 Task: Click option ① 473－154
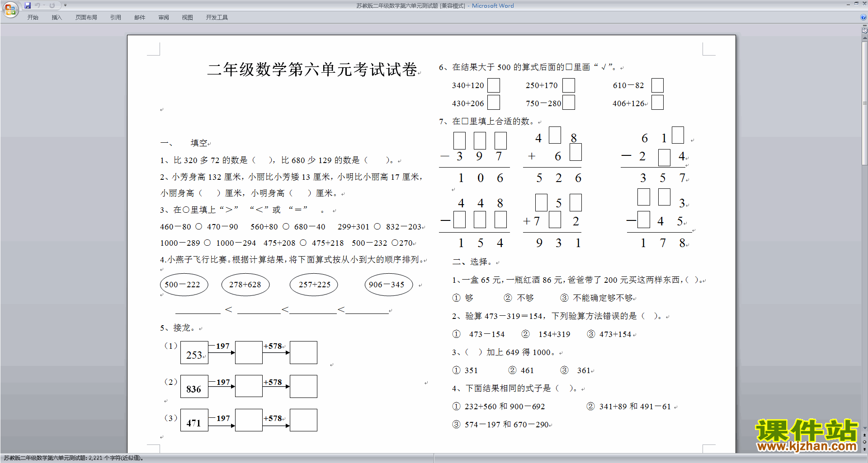(x=479, y=334)
